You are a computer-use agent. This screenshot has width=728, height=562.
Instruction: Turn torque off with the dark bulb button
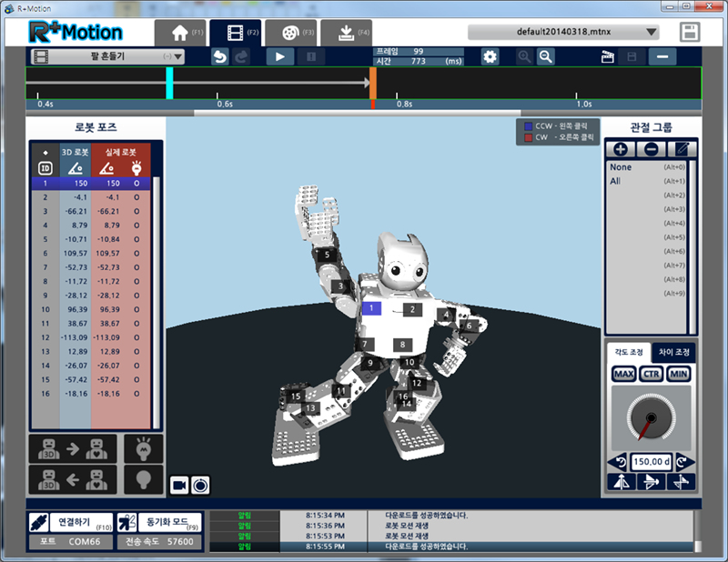[144, 479]
